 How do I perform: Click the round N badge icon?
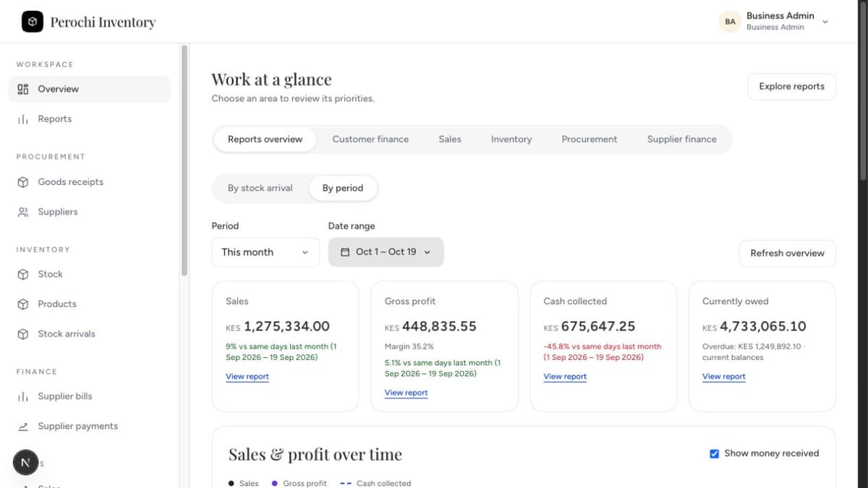tap(25, 462)
